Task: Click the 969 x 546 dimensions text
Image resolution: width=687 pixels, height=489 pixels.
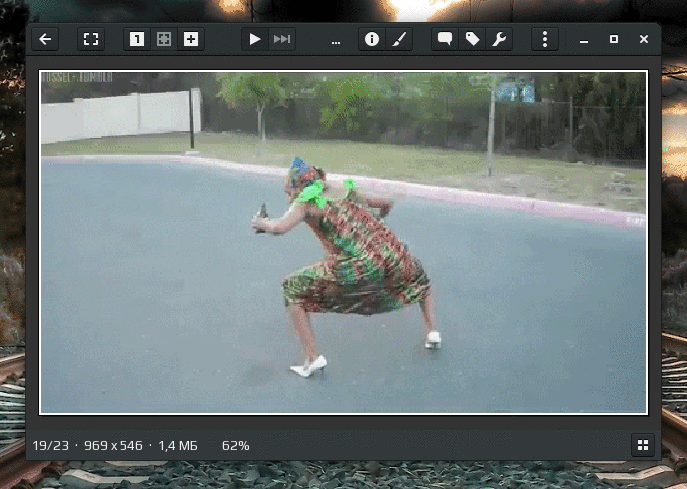Action: (x=113, y=446)
